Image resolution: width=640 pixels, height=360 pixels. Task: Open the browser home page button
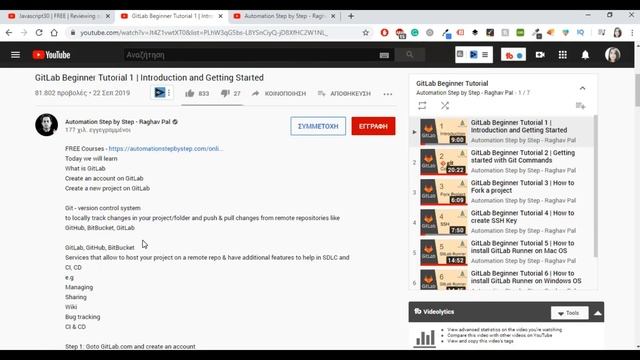(54, 33)
